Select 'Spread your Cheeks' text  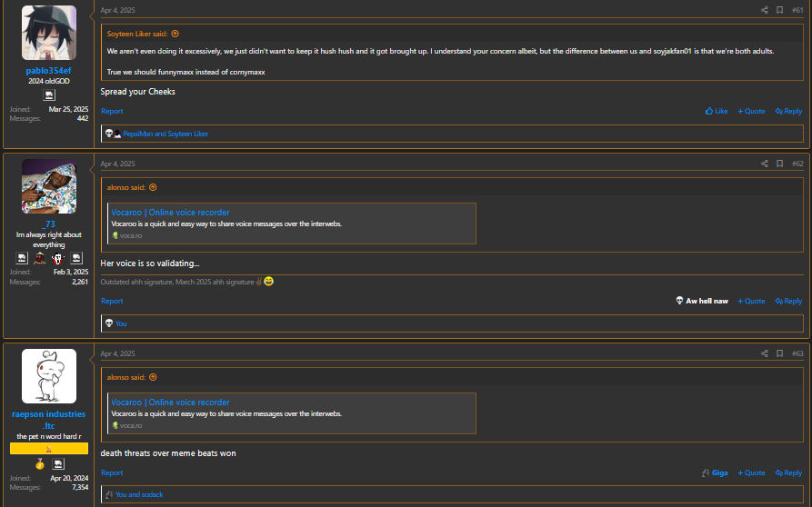pyautogui.click(x=137, y=92)
